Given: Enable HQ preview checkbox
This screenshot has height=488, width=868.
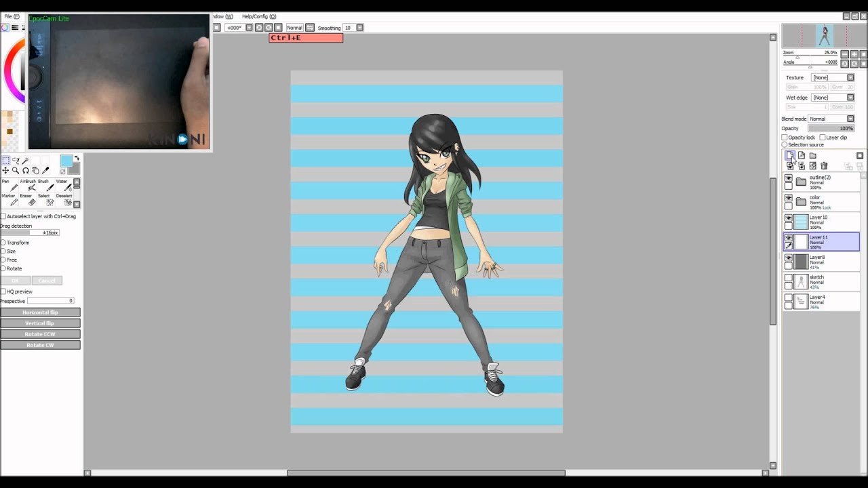Looking at the screenshot, I should (3, 291).
